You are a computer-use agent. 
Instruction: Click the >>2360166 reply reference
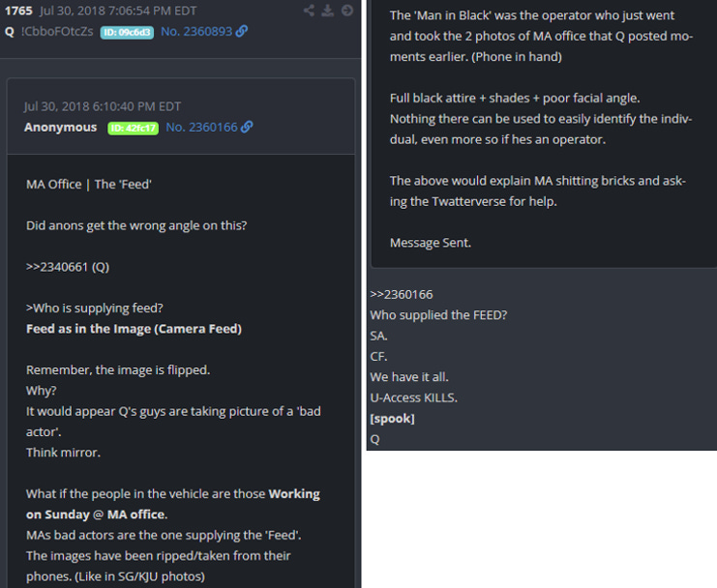click(402, 295)
